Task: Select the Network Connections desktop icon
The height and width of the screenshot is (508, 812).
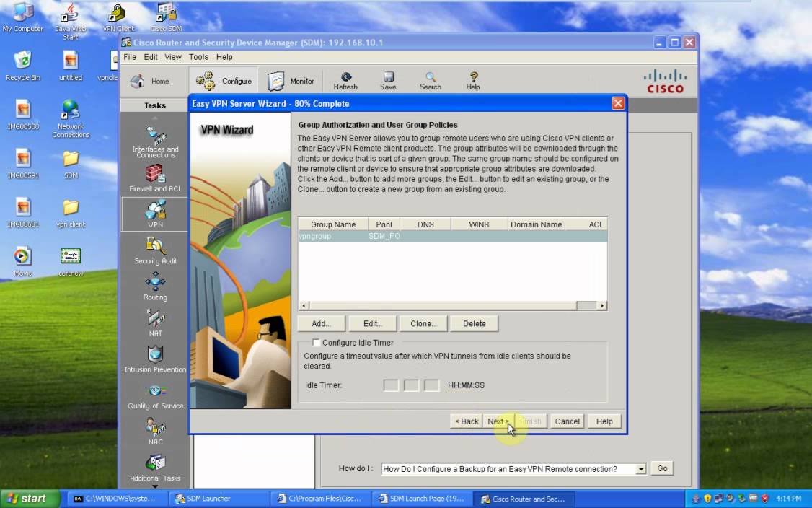Action: tap(71, 119)
